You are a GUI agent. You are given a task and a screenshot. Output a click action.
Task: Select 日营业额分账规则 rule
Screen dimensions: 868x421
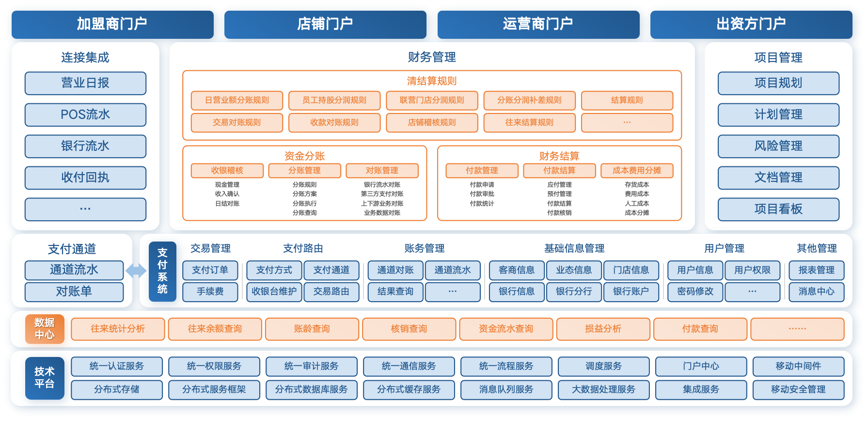tap(237, 100)
